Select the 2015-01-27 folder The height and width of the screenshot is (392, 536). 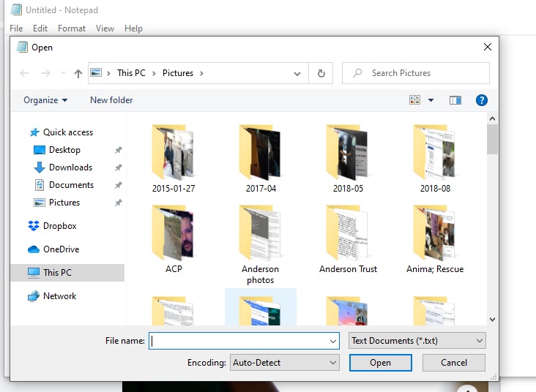174,159
